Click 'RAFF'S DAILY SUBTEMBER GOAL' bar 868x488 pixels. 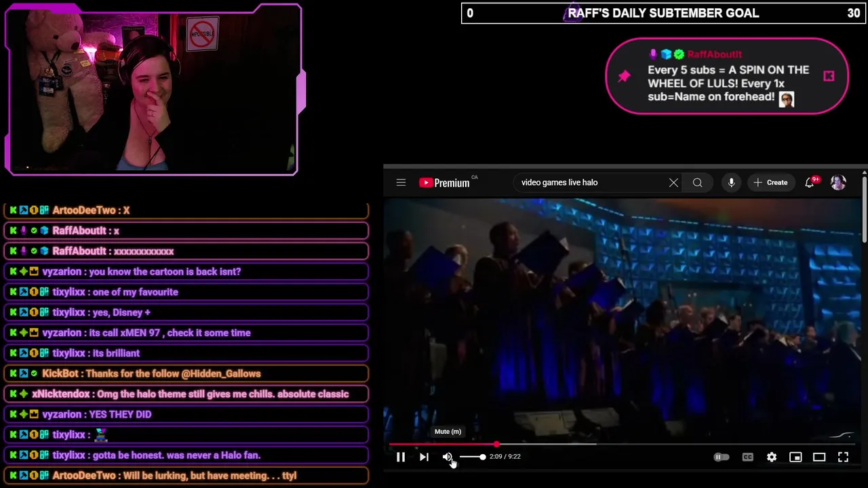pos(664,13)
